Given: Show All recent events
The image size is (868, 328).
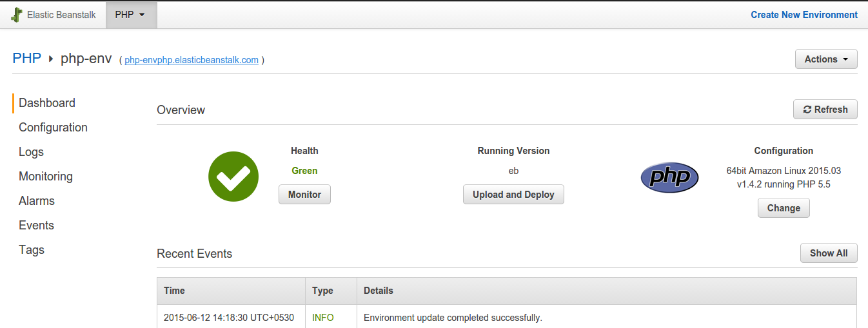Looking at the screenshot, I should coord(829,253).
